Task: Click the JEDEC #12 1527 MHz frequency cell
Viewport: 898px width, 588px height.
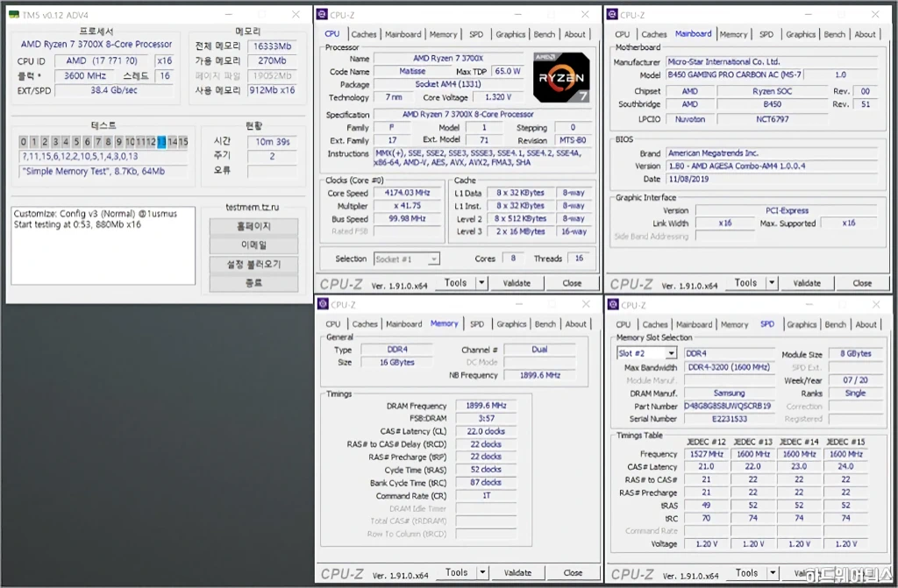Action: click(x=706, y=454)
